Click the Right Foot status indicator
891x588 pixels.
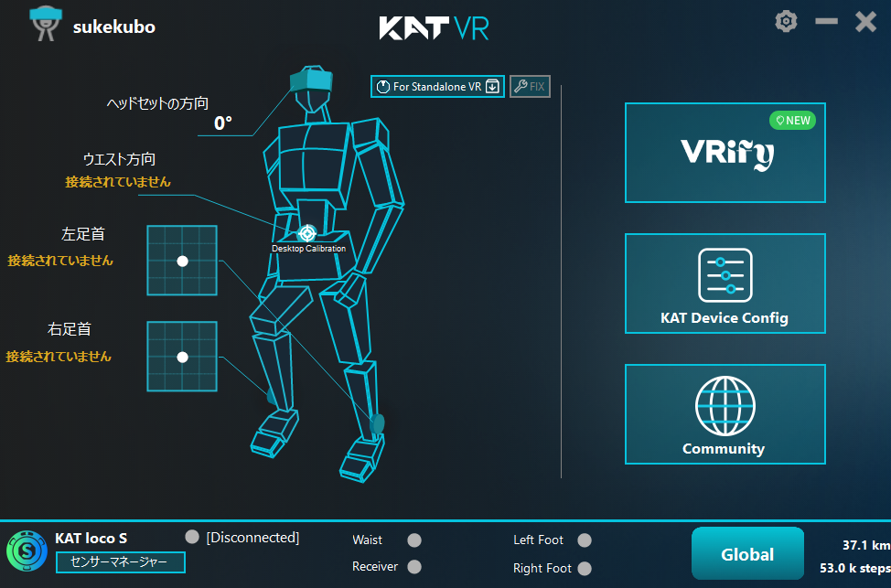pyautogui.click(x=585, y=568)
